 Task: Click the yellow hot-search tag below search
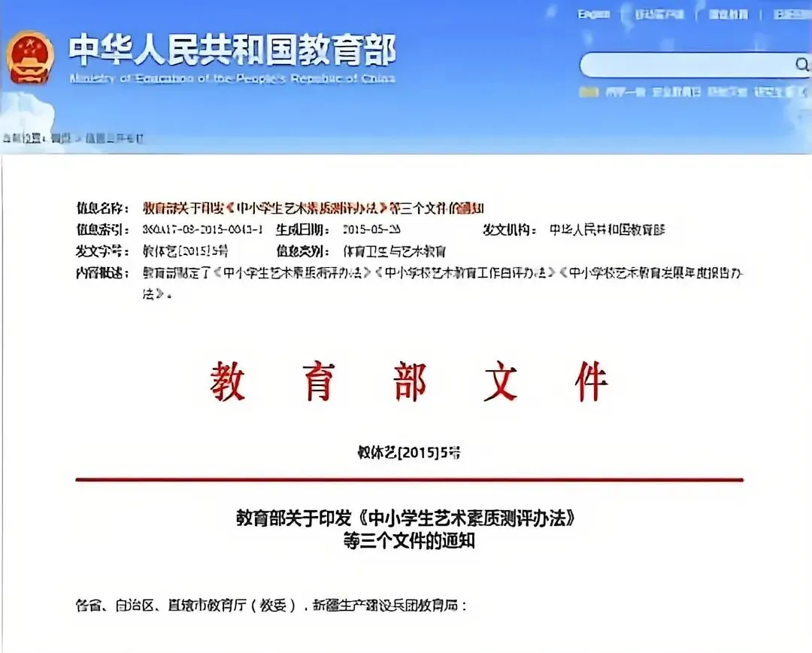588,92
